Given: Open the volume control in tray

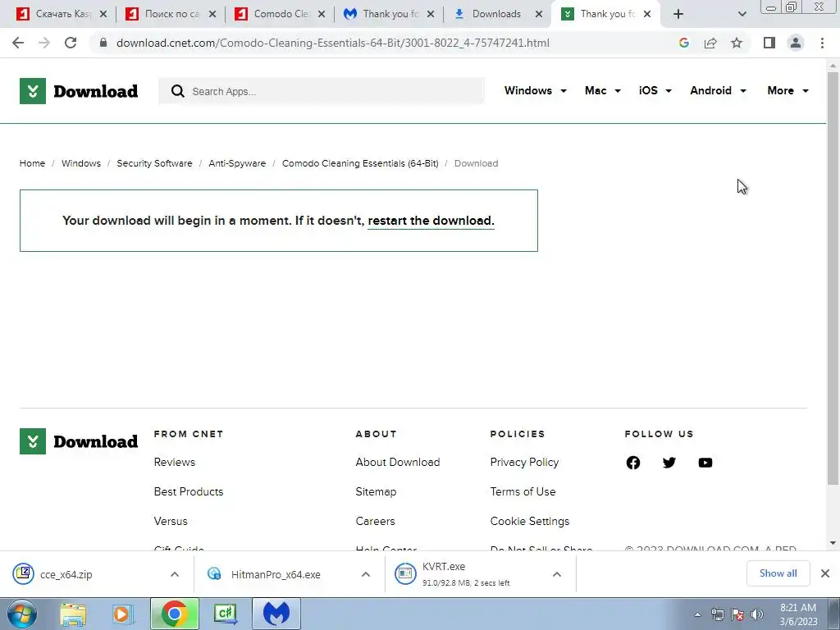Looking at the screenshot, I should click(x=756, y=614).
